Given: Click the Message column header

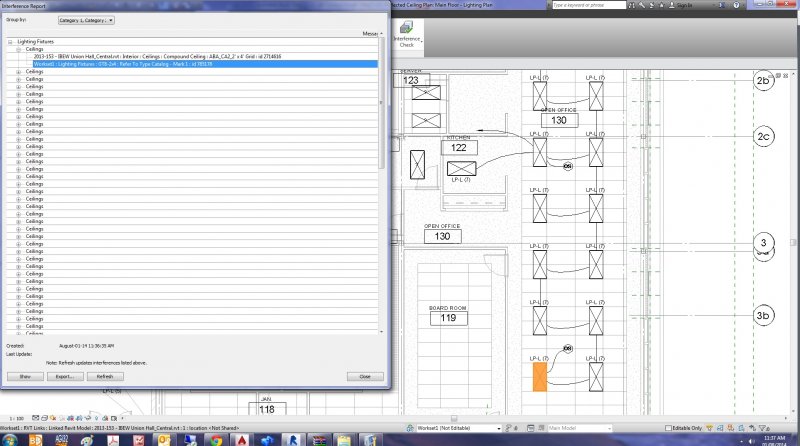Looking at the screenshot, I should tap(370, 34).
